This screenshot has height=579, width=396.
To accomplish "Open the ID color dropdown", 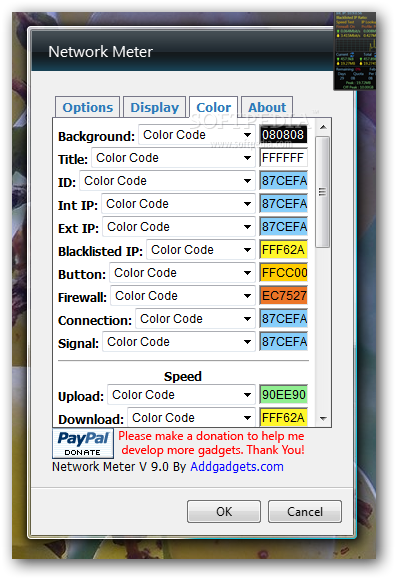I will 167,181.
